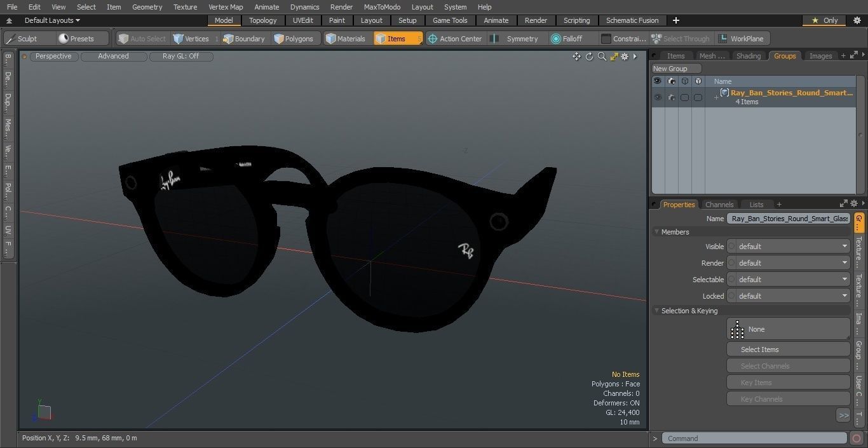The image size is (868, 448).
Task: Open the MaxToModo menu
Action: [x=382, y=7]
